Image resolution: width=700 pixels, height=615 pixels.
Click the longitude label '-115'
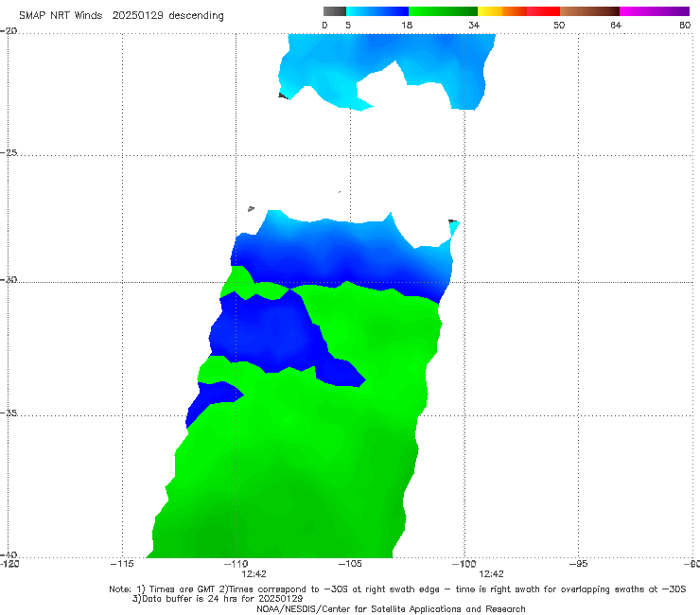(x=122, y=564)
